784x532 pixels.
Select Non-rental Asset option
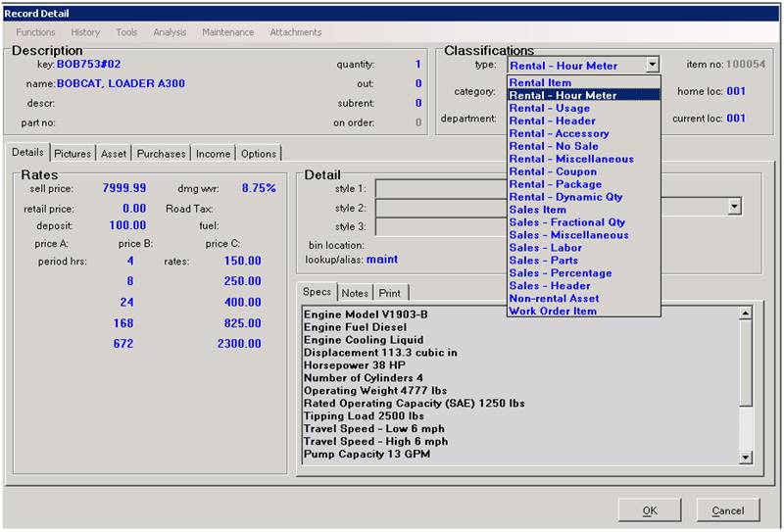(583, 298)
